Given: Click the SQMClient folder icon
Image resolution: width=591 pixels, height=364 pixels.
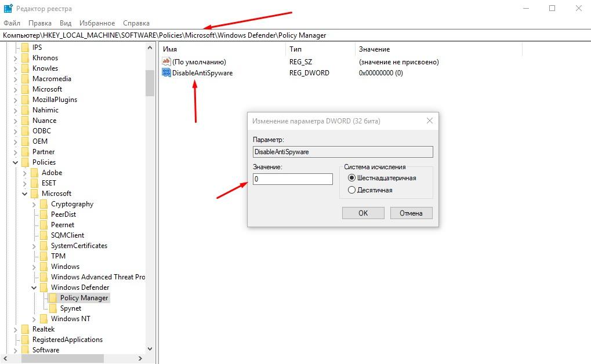Looking at the screenshot, I should [44, 235].
